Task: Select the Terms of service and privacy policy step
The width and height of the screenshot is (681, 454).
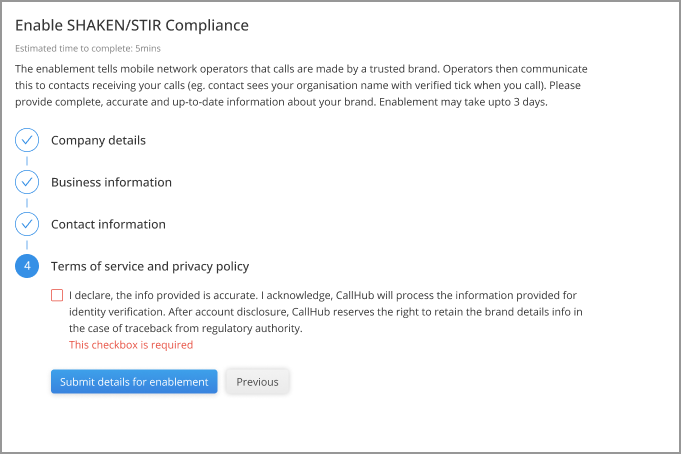Action: tap(150, 266)
